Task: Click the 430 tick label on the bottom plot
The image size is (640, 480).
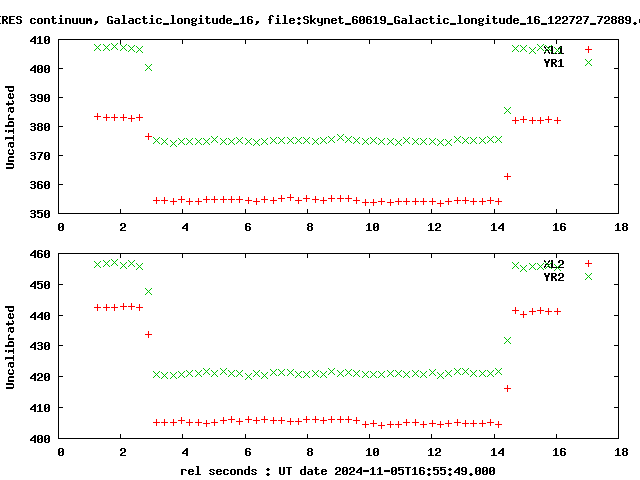Action: click(x=40, y=346)
